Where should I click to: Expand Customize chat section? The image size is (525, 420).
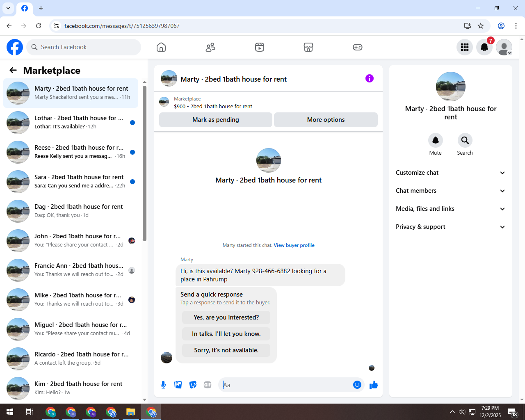click(451, 173)
